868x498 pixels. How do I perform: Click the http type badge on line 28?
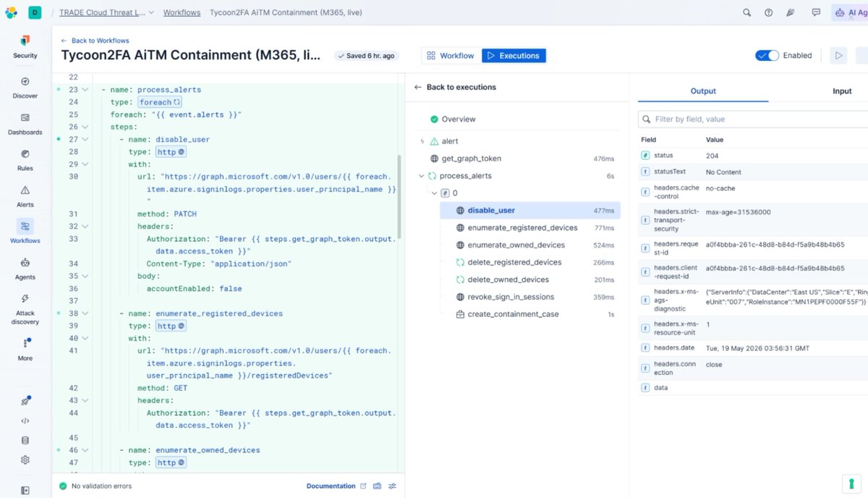171,152
